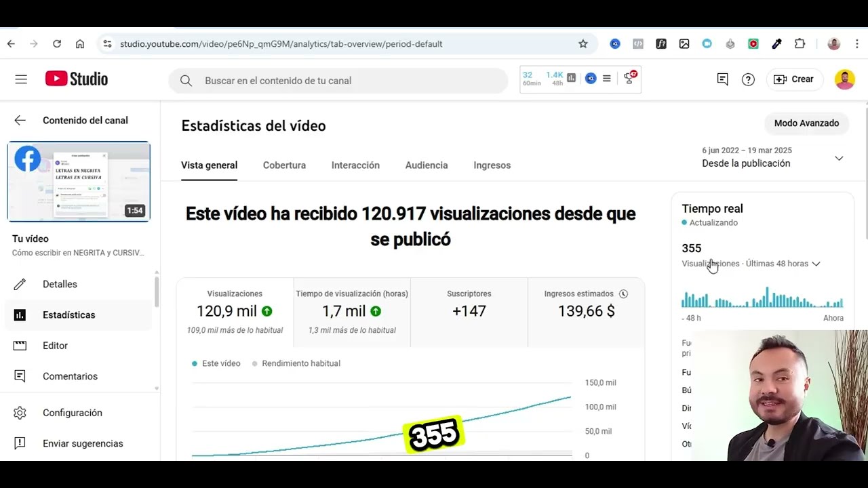The image size is (868, 488).
Task: Open Chrome three-dot menu
Action: (857, 44)
